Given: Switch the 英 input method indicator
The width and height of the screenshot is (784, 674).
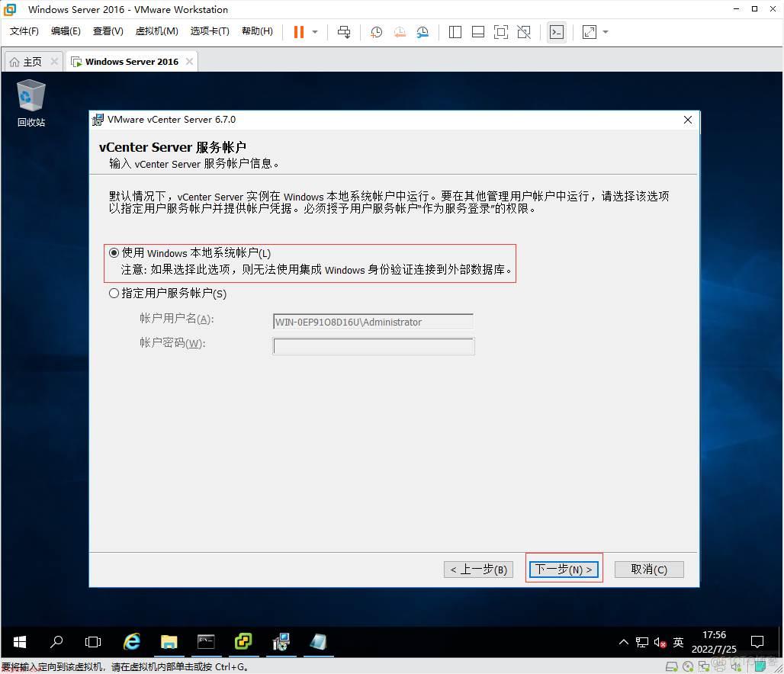Looking at the screenshot, I should coord(678,642).
